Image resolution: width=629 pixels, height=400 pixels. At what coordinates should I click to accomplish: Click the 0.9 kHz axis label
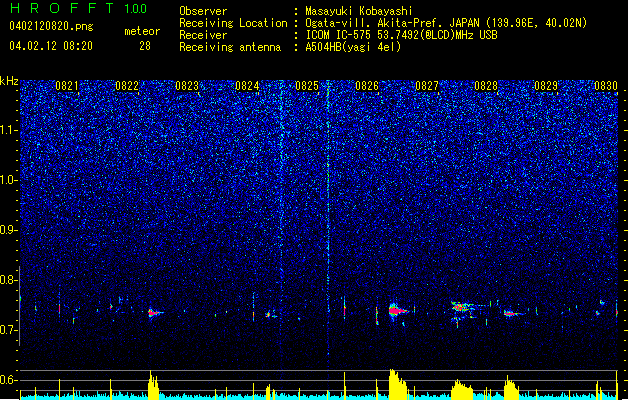9,230
